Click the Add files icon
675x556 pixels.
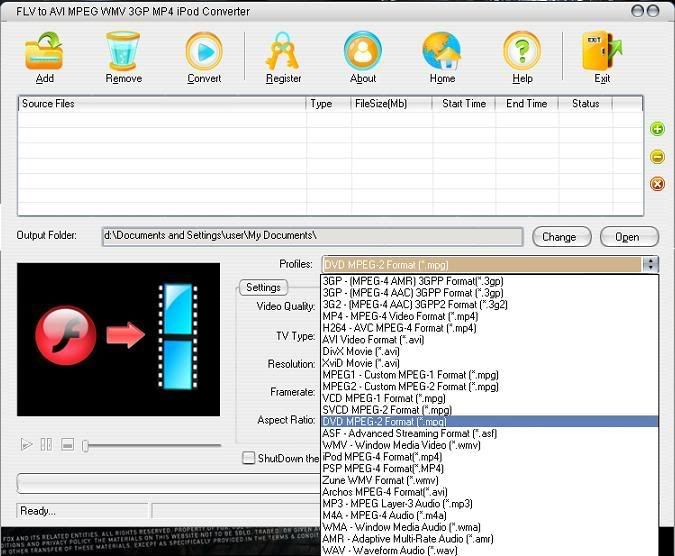point(44,52)
